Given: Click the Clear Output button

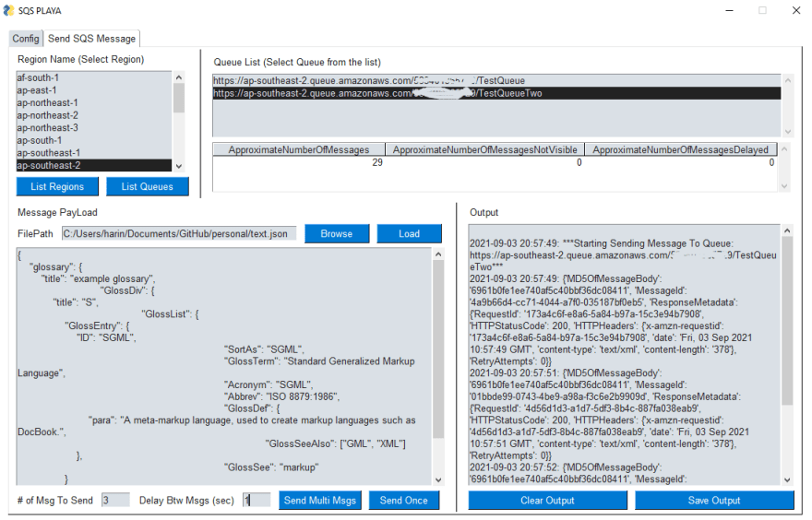Looking at the screenshot, I should [x=548, y=500].
